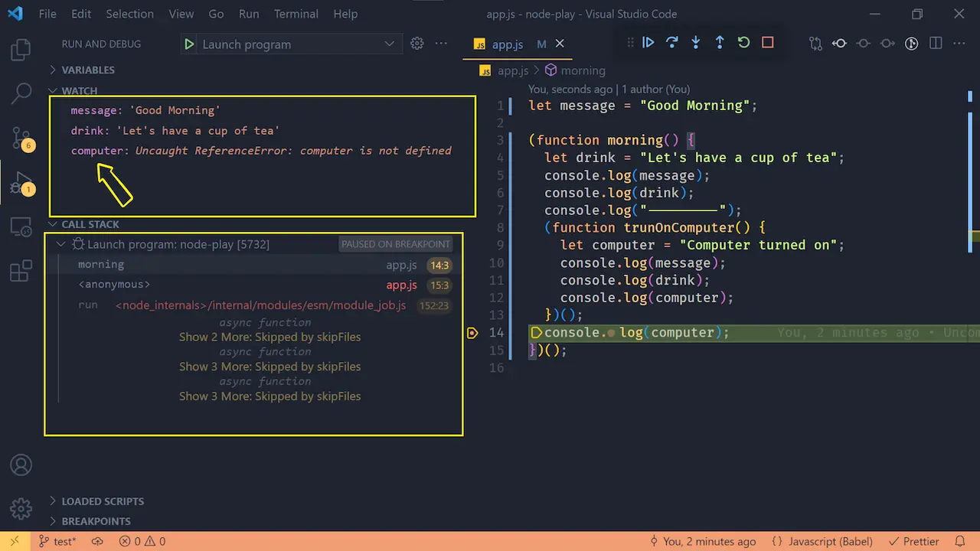
Task: Open remote window indicator in status bar
Action: click(x=15, y=541)
